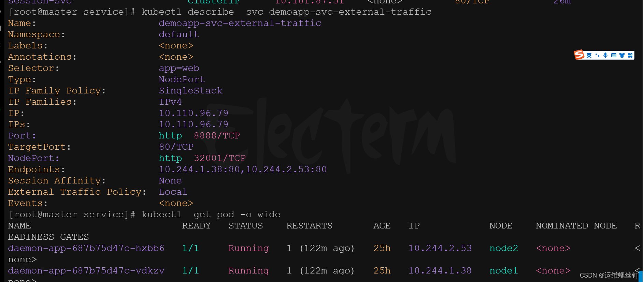
Task: Click the pod IP '10.244.2.53'
Action: pyautogui.click(x=440, y=248)
